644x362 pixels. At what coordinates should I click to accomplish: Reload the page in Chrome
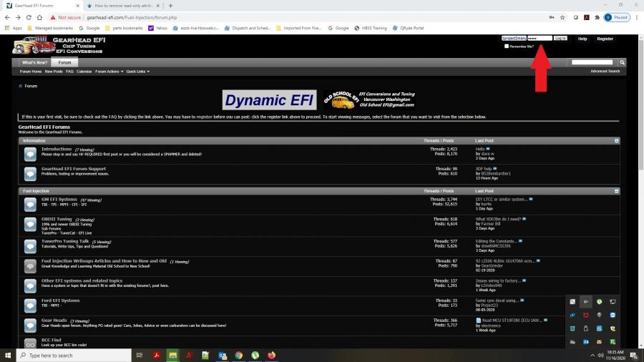(29, 17)
